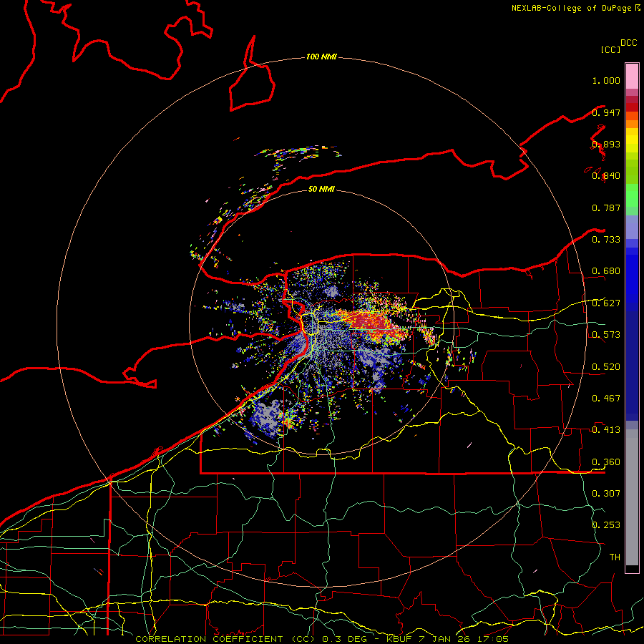Select the 0.467 legend value
This screenshot has height=644, width=644.
[606, 399]
